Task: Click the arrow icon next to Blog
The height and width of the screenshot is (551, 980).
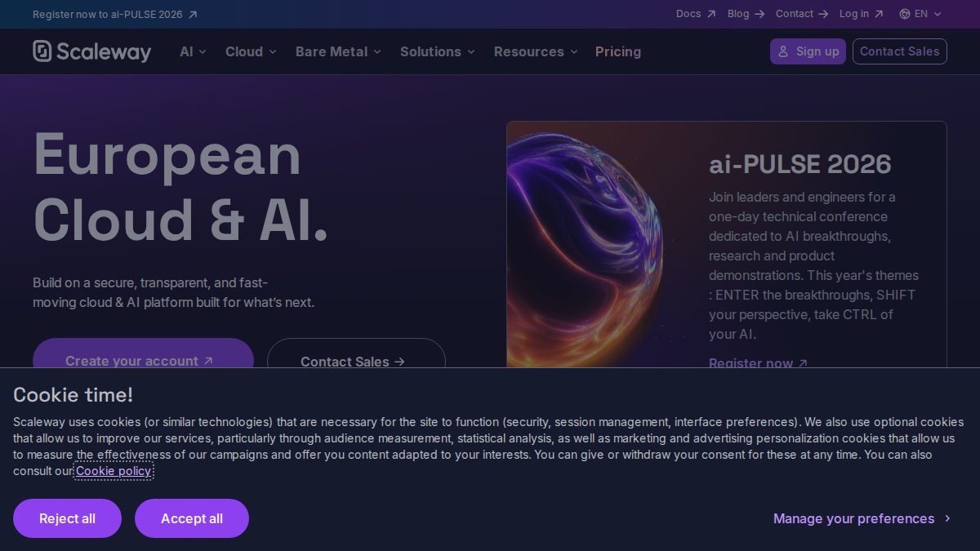Action: pyautogui.click(x=759, y=14)
